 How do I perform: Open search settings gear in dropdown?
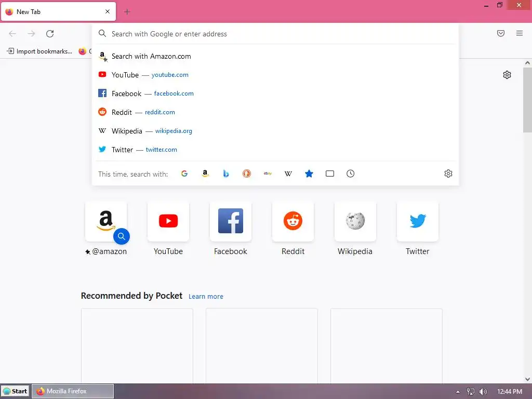click(448, 174)
